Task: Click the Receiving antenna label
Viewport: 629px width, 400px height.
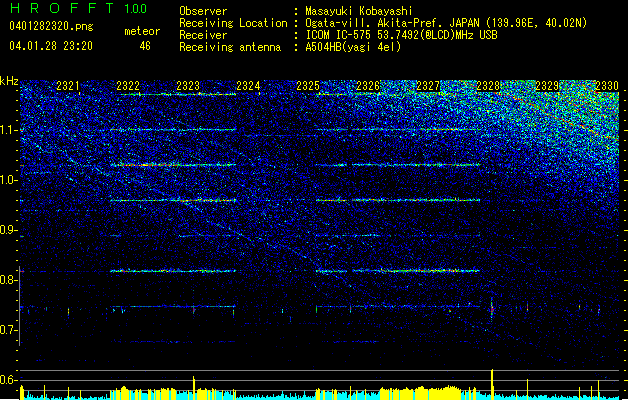Action: 230,47
